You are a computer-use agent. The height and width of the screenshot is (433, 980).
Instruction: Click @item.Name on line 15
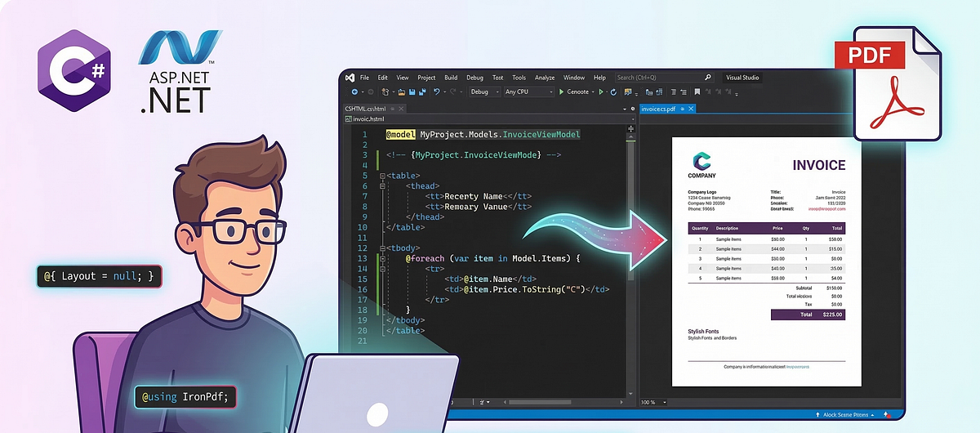pyautogui.click(x=488, y=279)
